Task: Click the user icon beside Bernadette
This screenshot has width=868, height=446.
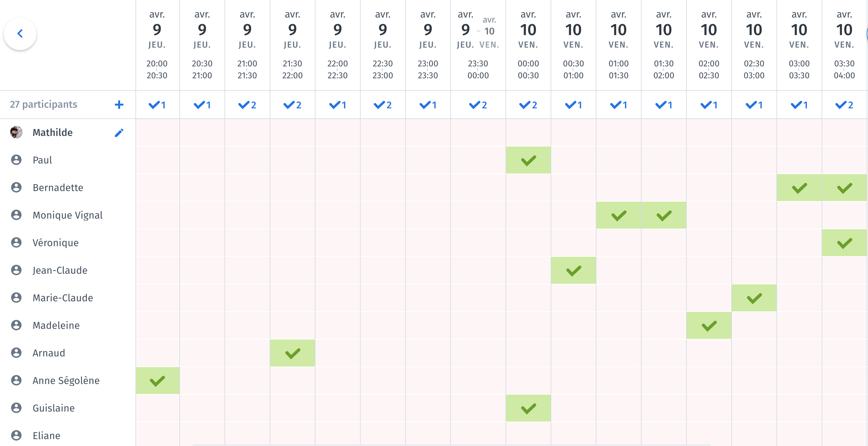Action: (16, 188)
